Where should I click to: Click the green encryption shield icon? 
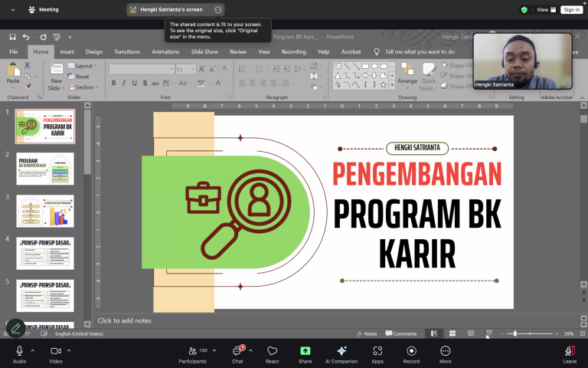524,10
